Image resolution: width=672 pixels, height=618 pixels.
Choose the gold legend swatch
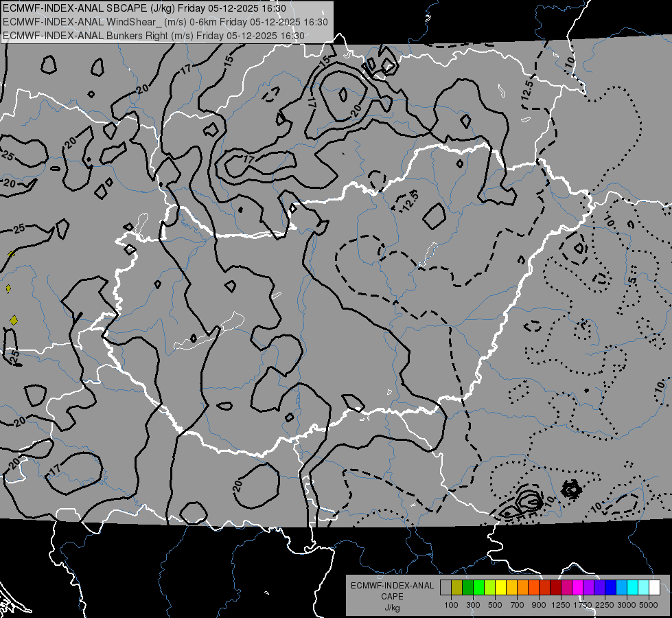511,588
